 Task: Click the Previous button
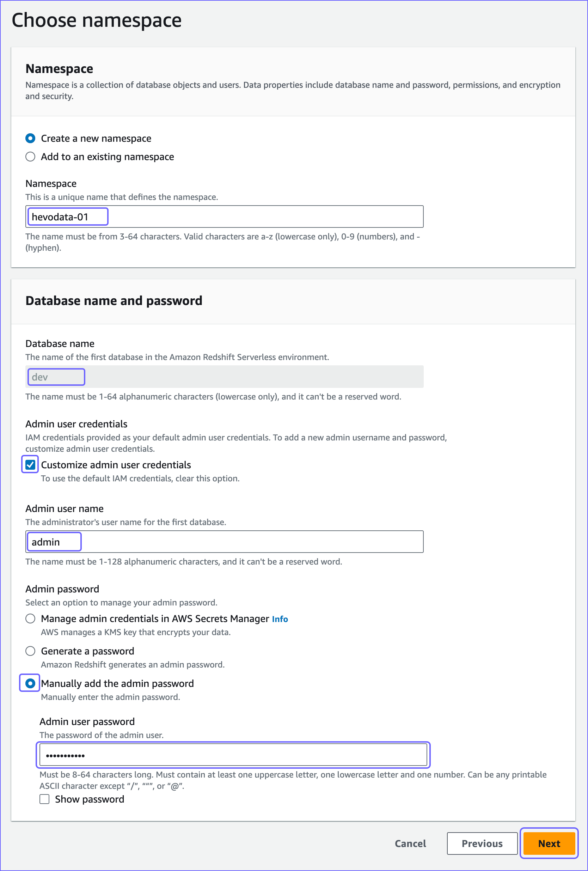click(x=482, y=843)
